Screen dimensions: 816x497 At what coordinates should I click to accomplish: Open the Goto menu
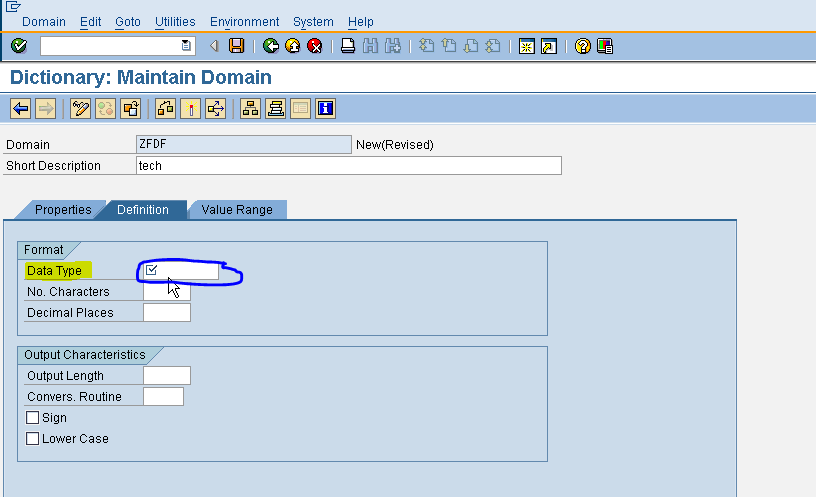pyautogui.click(x=128, y=22)
